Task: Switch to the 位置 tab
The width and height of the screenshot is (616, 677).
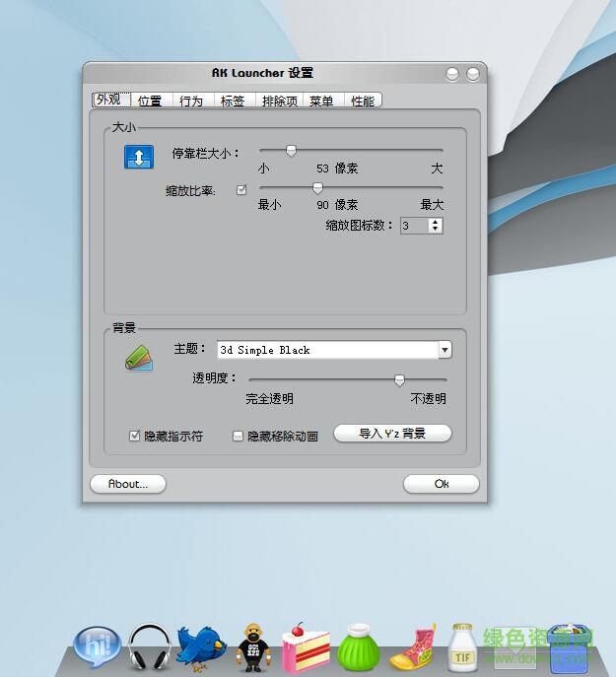Action: point(150,101)
